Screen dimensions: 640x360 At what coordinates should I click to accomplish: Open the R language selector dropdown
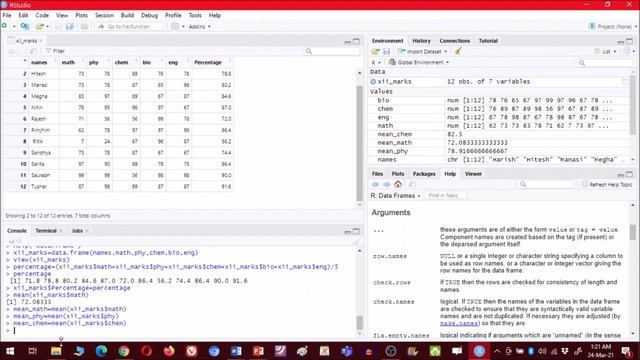pyautogui.click(x=376, y=62)
